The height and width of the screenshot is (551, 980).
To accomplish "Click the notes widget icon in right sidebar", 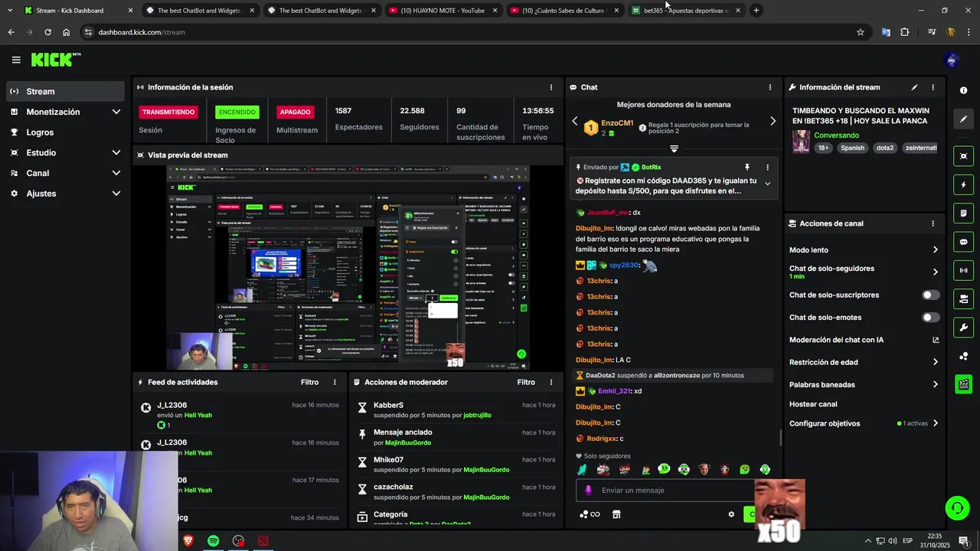I will (x=963, y=213).
